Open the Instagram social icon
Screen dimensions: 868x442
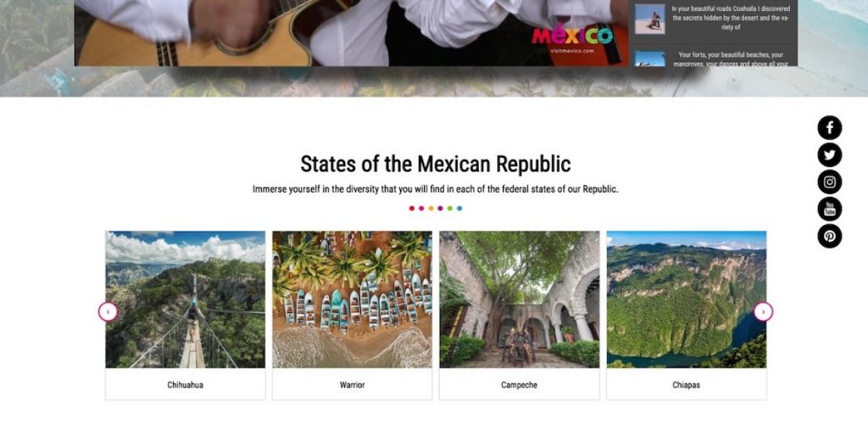829,182
